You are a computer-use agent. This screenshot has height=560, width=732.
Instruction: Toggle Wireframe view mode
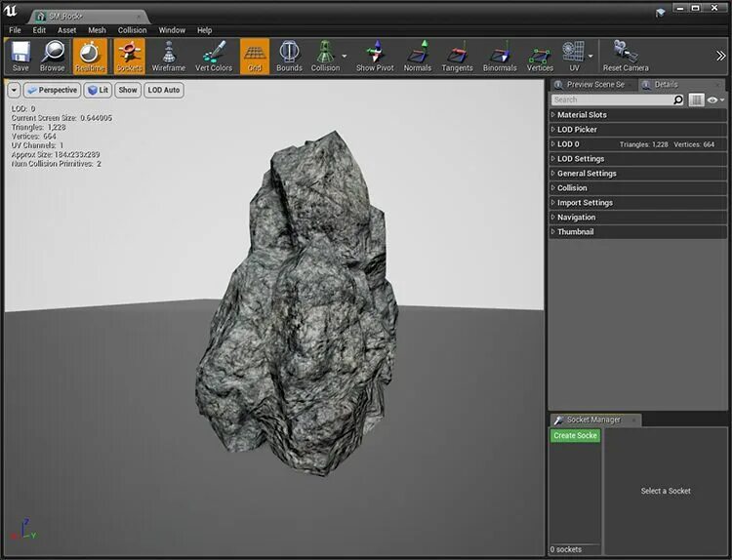click(x=168, y=55)
